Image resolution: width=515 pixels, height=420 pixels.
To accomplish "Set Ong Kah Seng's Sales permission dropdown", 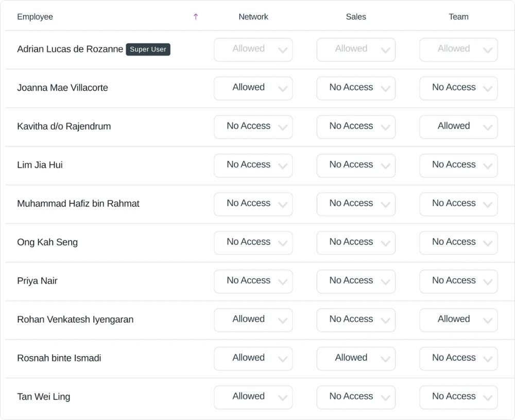I will tap(356, 243).
